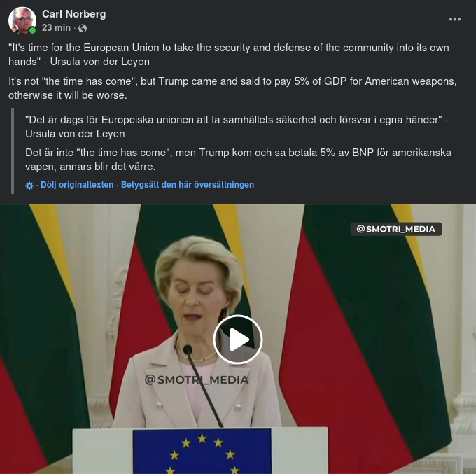This screenshot has height=474, width=476.
Task: Click Betygsätt den här översättningen link
Action: coord(188,185)
